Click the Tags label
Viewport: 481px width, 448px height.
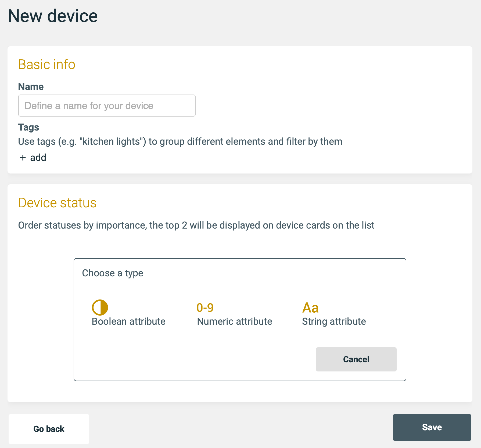click(29, 127)
